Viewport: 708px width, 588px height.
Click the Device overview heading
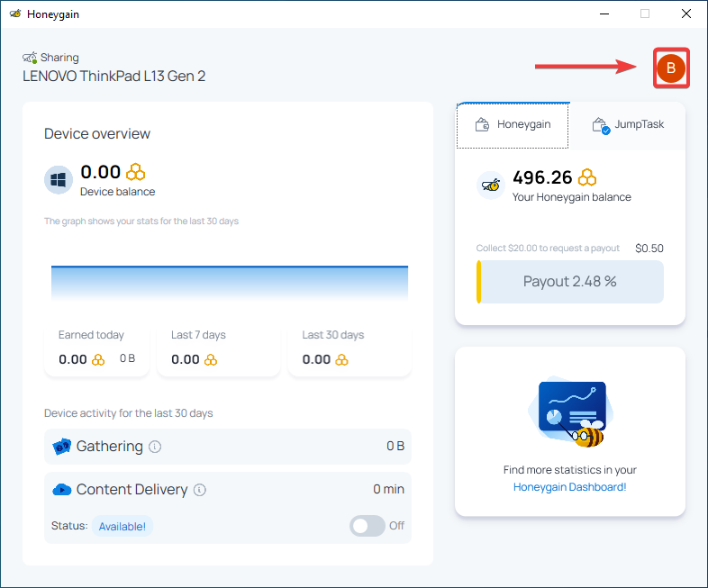click(x=97, y=134)
